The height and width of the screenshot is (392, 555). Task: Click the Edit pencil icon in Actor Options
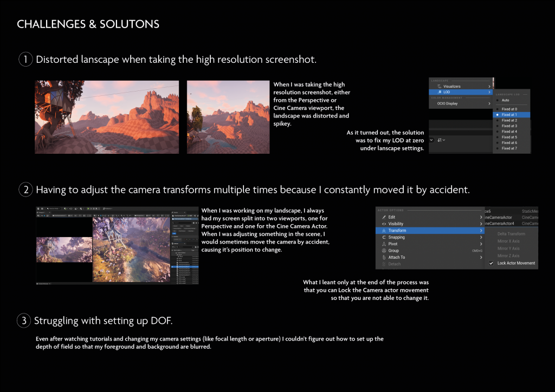384,217
